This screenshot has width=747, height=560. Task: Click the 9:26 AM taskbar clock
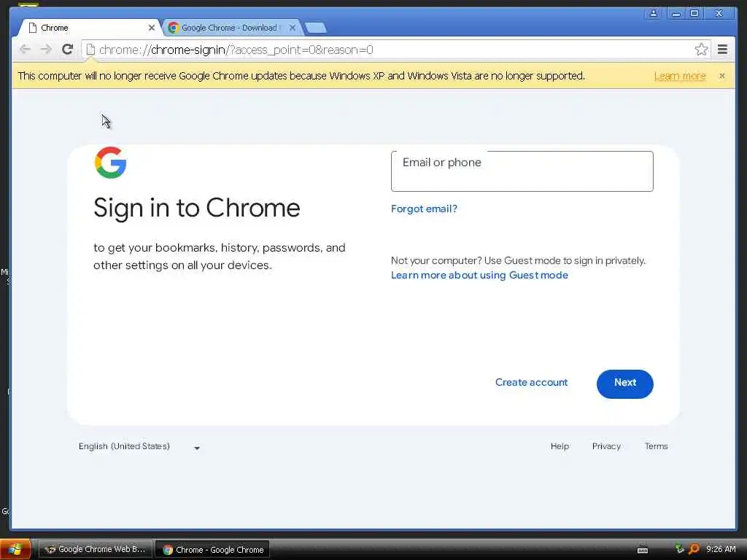[x=721, y=549]
